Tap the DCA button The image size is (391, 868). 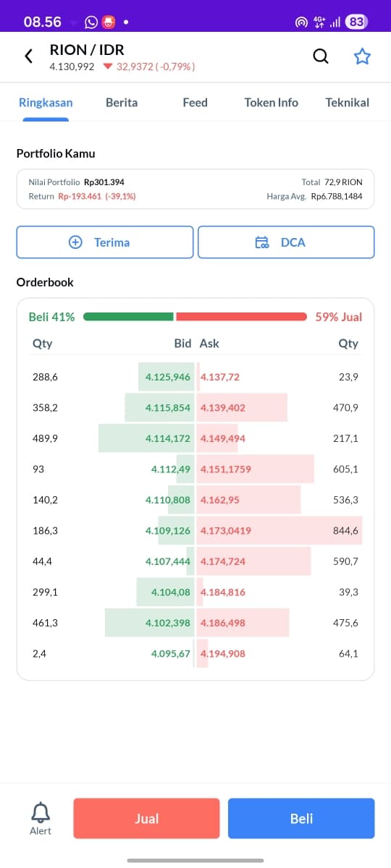(x=286, y=242)
